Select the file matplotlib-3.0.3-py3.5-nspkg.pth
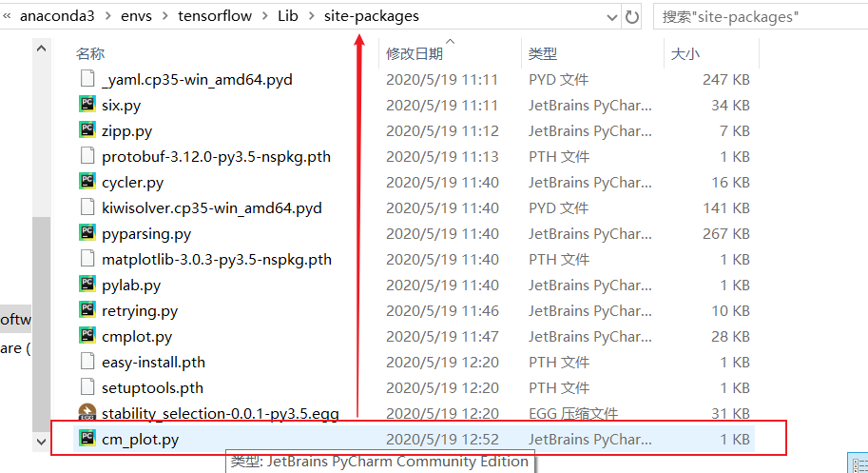 [217, 259]
